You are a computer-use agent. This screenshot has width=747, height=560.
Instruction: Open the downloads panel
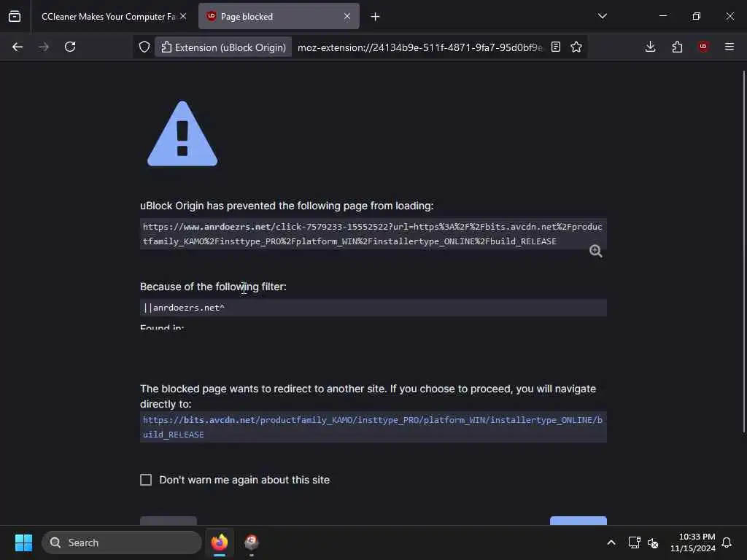tap(650, 47)
